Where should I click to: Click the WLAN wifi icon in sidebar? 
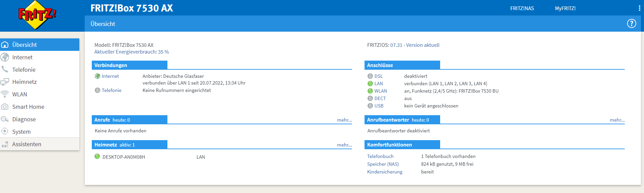[5, 94]
